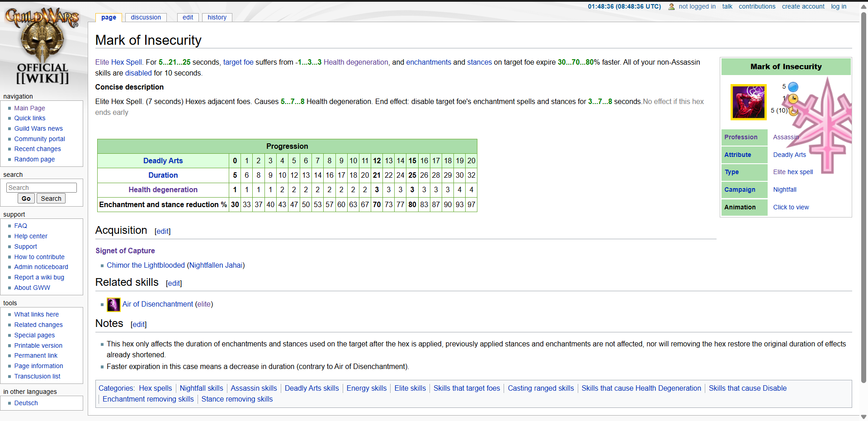Image resolution: width=868 pixels, height=421 pixels.
Task: Open About GWW
Action: [32, 288]
